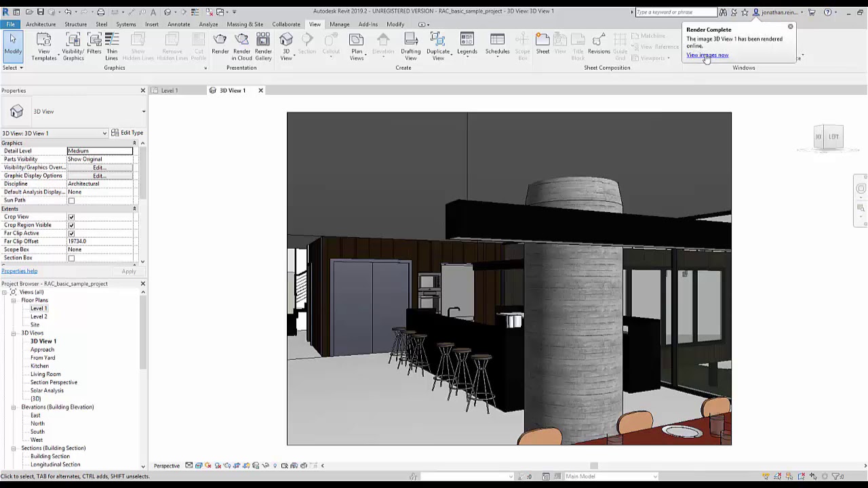Click Edit for Graphic Display Options
Image resolution: width=868 pixels, height=488 pixels.
point(100,176)
